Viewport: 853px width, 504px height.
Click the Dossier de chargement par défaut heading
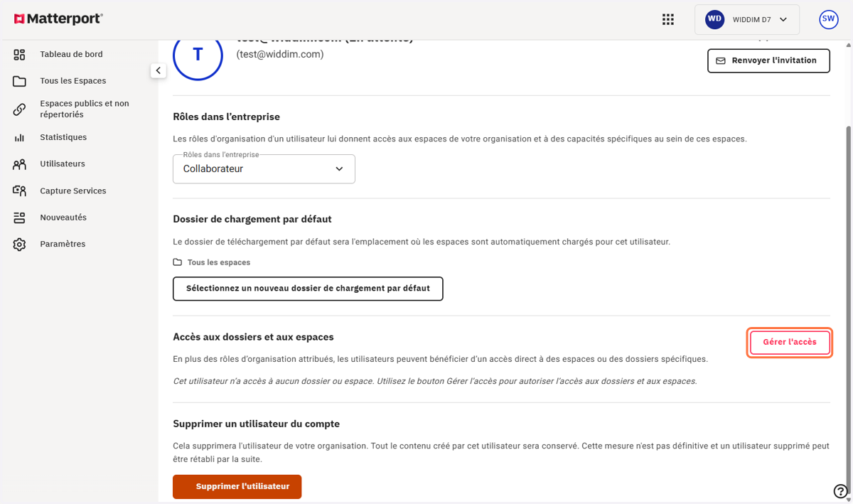(x=252, y=219)
